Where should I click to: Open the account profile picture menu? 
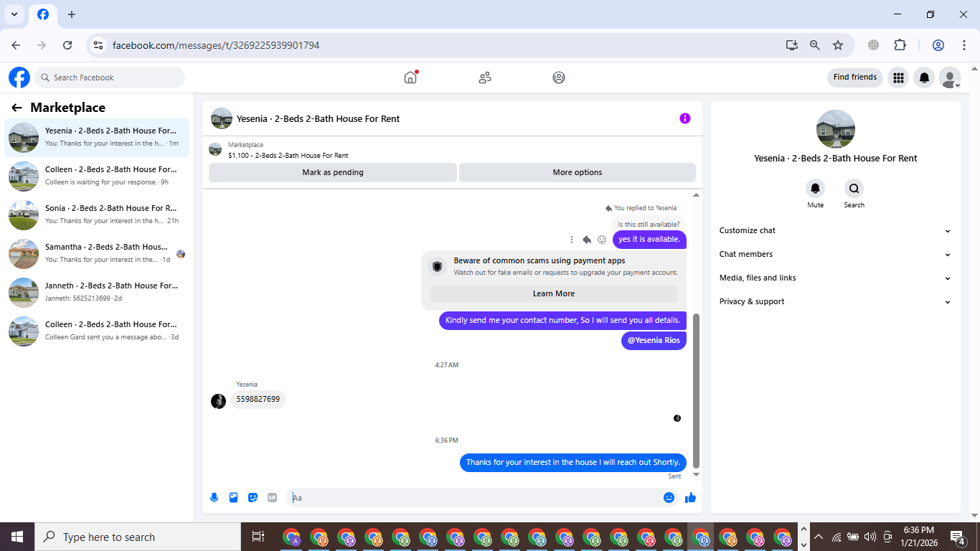click(x=950, y=77)
